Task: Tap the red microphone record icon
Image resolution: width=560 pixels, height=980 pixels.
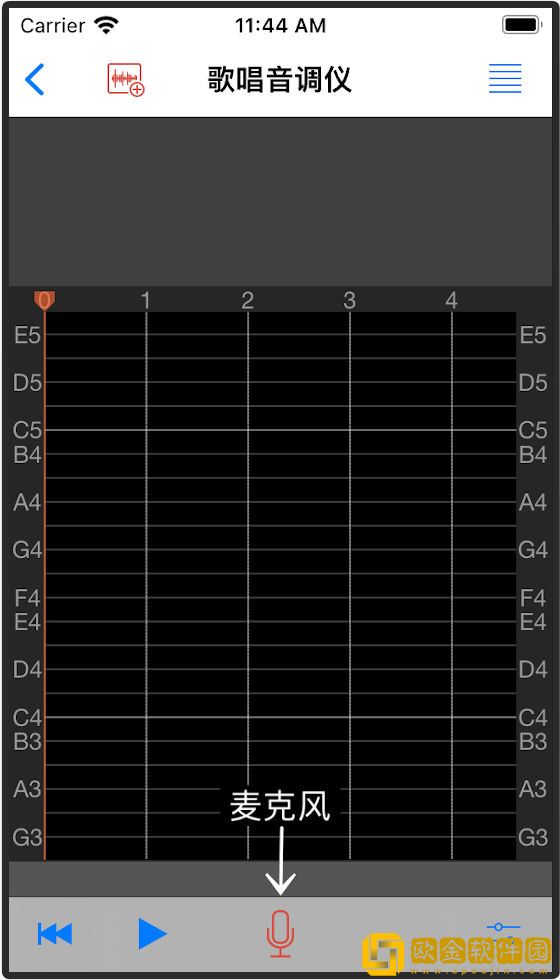Action: (x=280, y=934)
